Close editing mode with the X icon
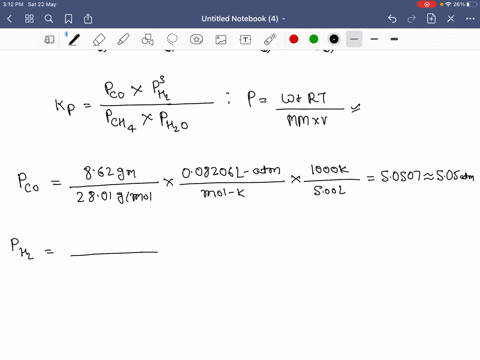 click(451, 19)
